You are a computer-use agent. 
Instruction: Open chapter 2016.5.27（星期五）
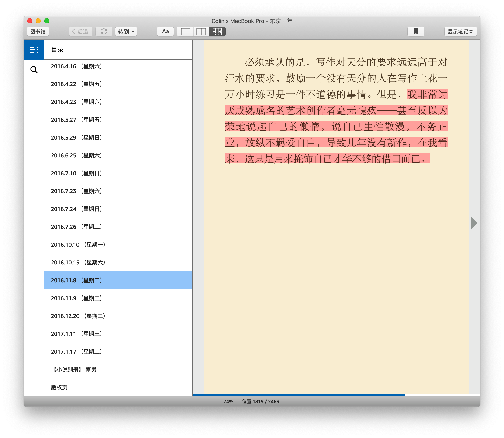pos(118,120)
